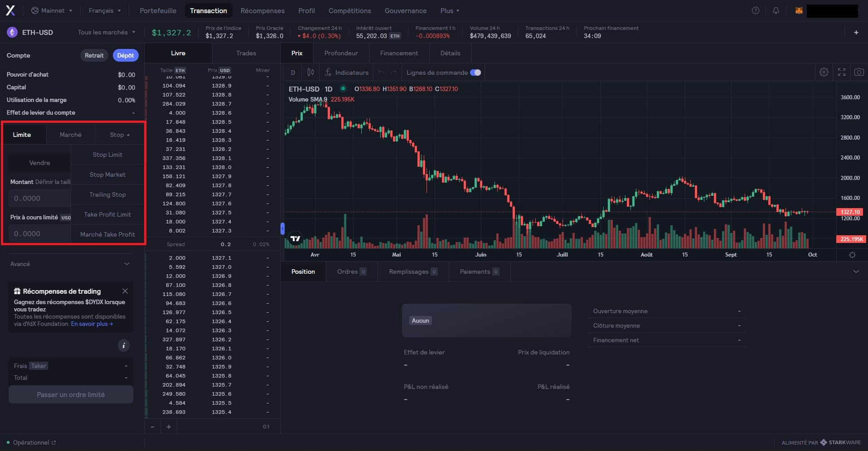
Task: Open the help question mark icon
Action: (x=755, y=10)
